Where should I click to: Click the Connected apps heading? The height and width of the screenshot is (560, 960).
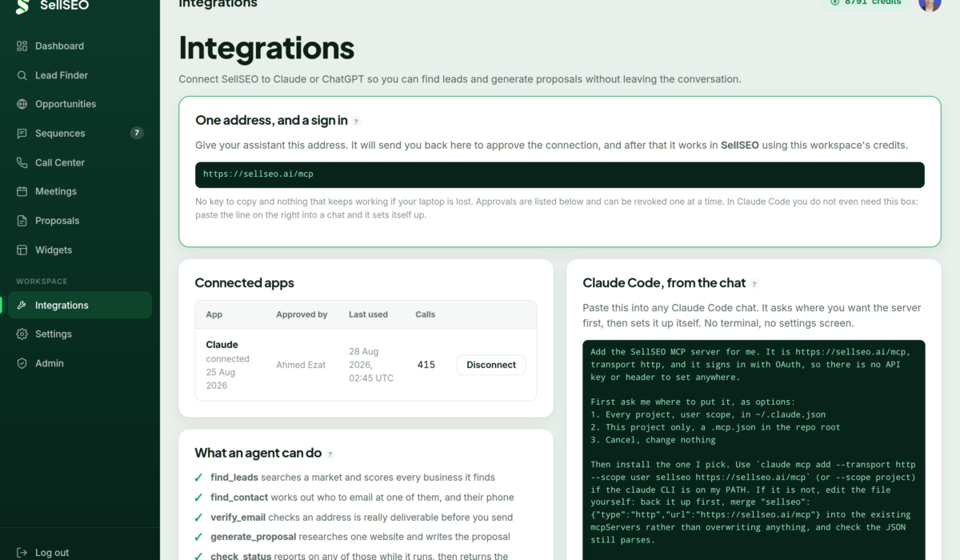tap(244, 283)
